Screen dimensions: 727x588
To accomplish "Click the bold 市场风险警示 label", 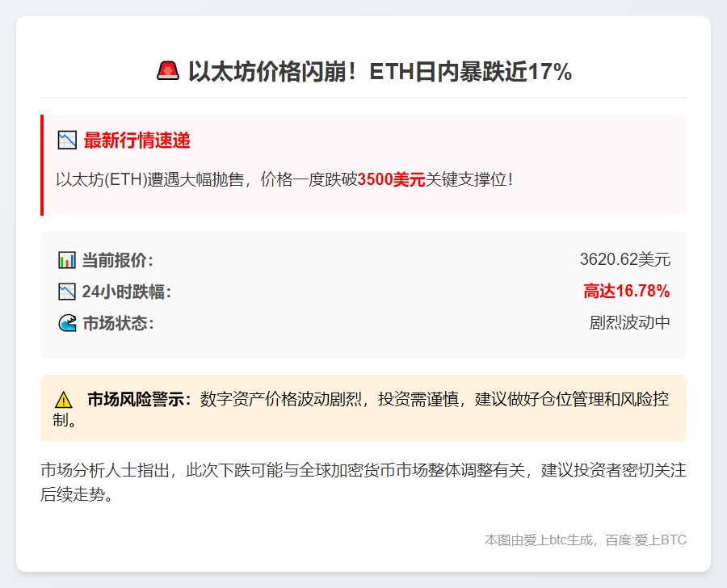I will 139,399.
